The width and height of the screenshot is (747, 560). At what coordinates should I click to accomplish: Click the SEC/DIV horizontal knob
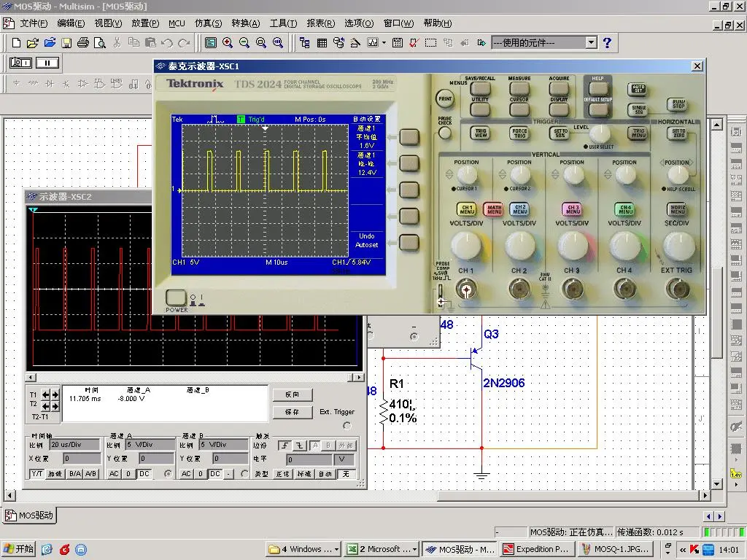pyautogui.click(x=678, y=246)
